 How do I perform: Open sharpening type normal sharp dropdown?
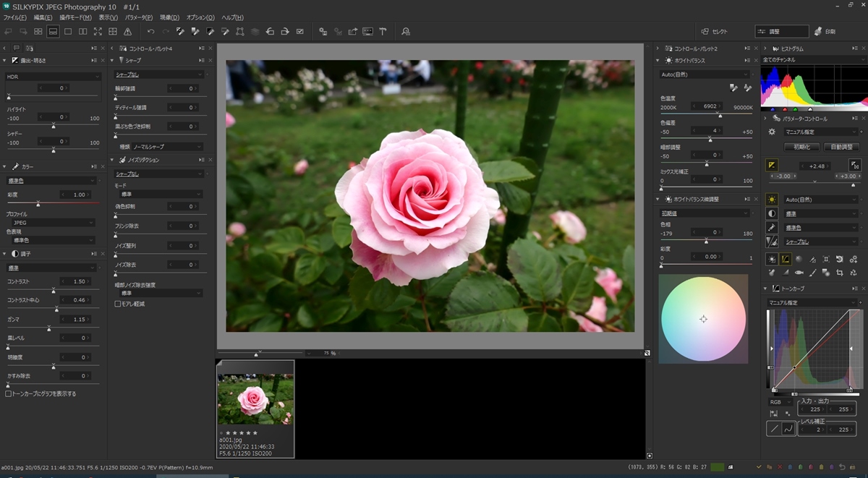pyautogui.click(x=167, y=147)
